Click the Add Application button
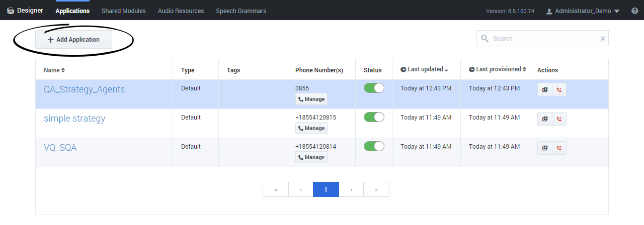Image resolution: width=644 pixels, height=225 pixels. (x=73, y=40)
